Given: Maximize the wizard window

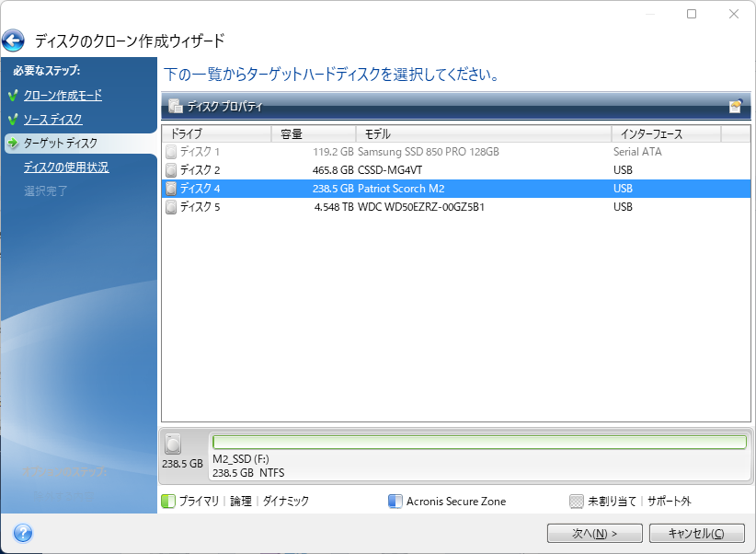Looking at the screenshot, I should 692,14.
